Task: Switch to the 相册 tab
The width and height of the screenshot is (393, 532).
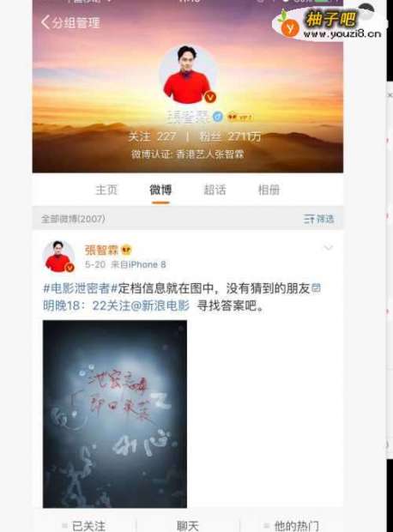Action: click(269, 190)
